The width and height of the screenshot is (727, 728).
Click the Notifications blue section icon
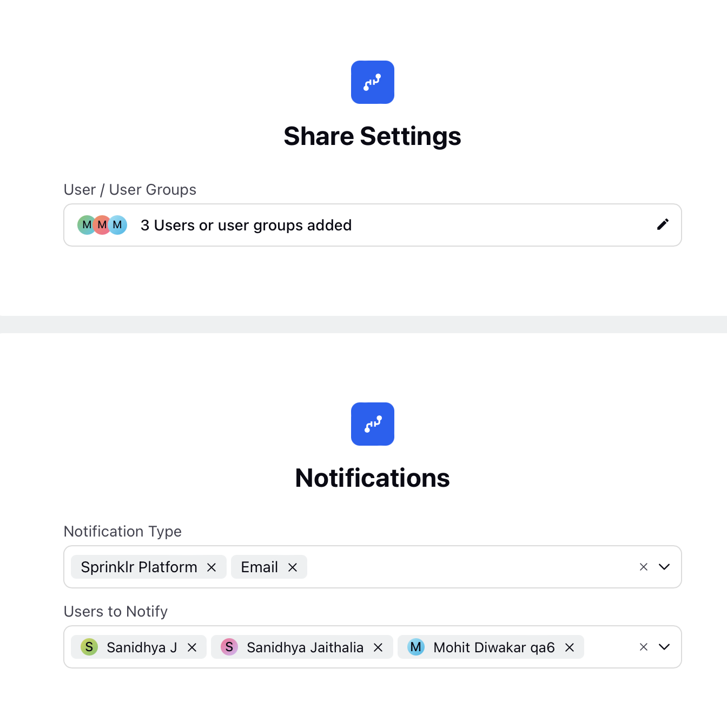pos(373,424)
